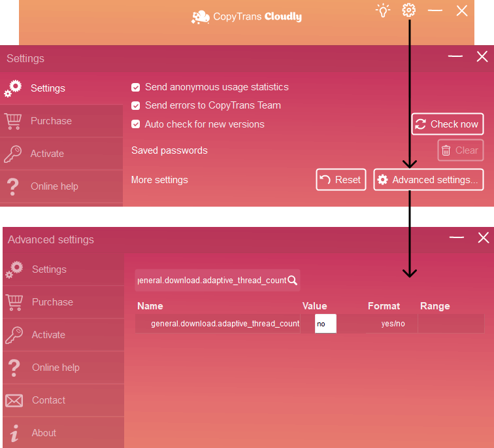Click cart icon in Advanced settings sidebar
Screen dimensions: 494x448
14,303
